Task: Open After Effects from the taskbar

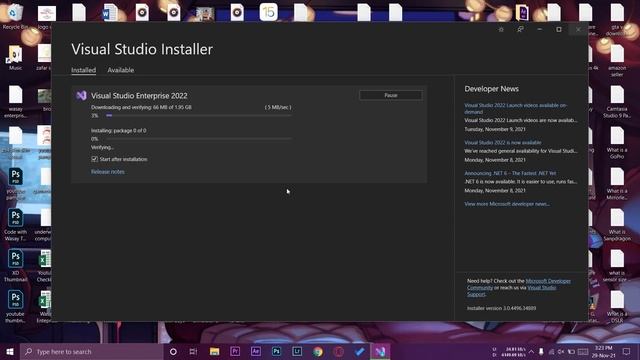Action: click(x=256, y=351)
